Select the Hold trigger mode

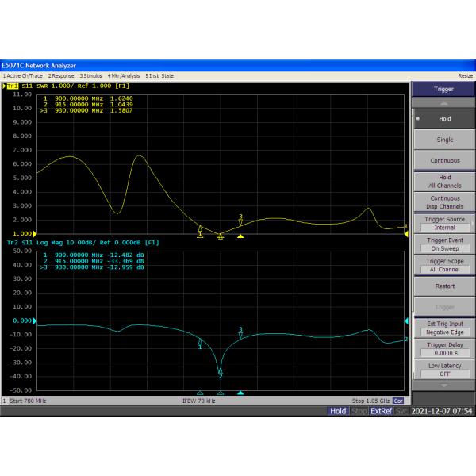click(444, 118)
